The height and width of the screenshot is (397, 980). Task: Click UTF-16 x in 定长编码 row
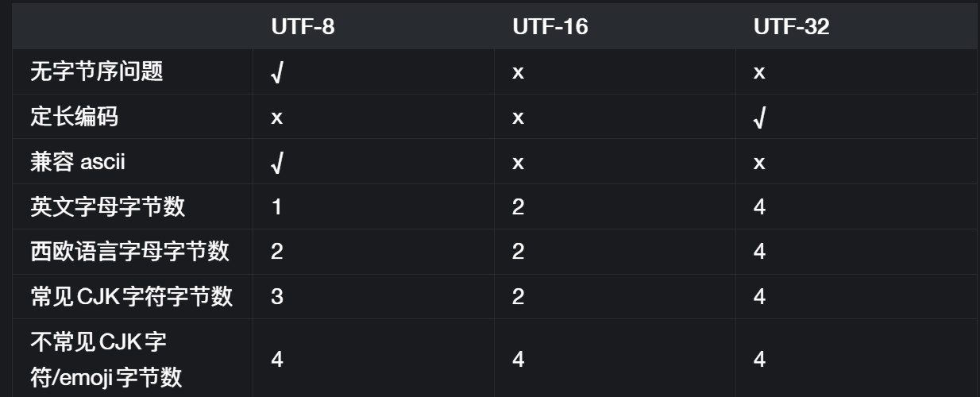[x=518, y=118]
